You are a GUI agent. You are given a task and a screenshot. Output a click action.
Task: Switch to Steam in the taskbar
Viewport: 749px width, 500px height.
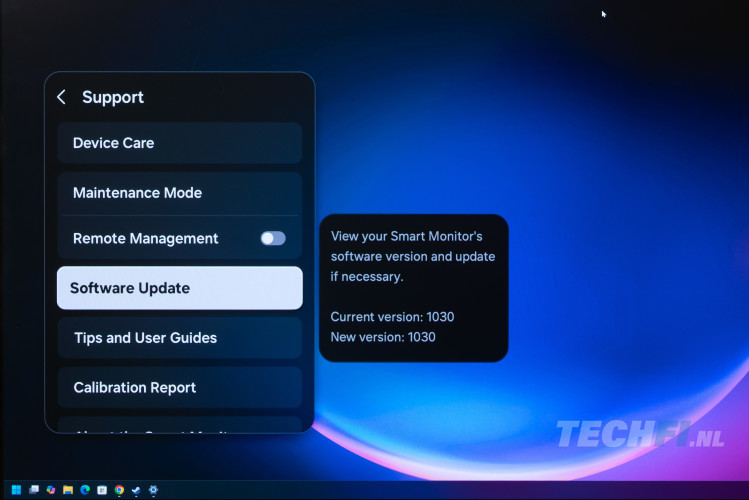coord(136,490)
